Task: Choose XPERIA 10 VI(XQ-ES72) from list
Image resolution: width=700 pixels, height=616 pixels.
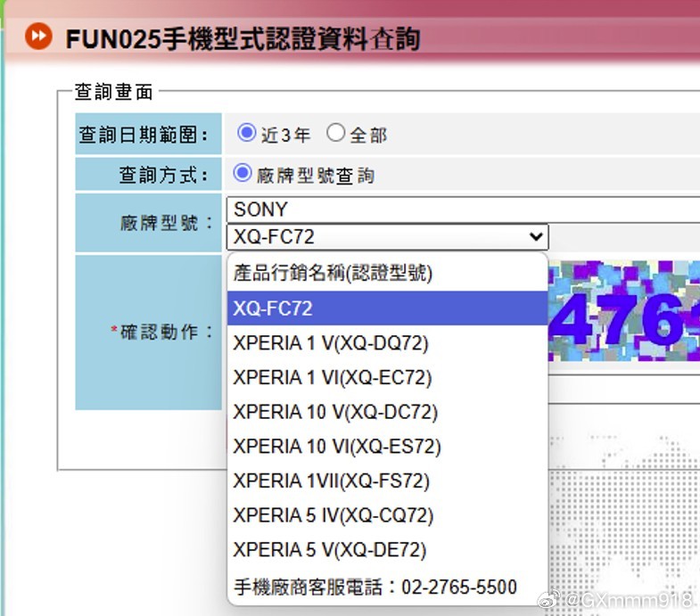Action: click(387, 446)
